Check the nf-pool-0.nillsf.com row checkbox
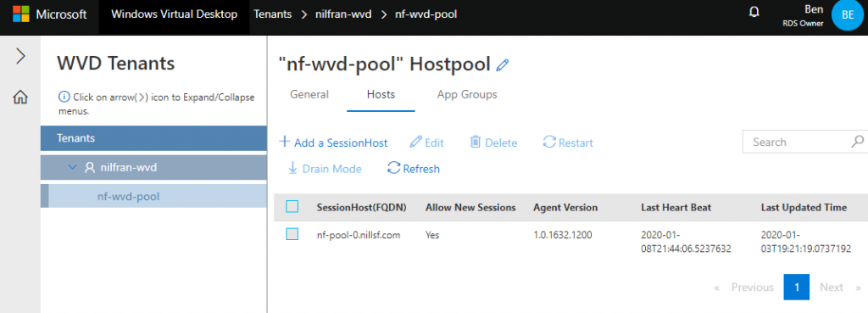868x313 pixels. 292,234
